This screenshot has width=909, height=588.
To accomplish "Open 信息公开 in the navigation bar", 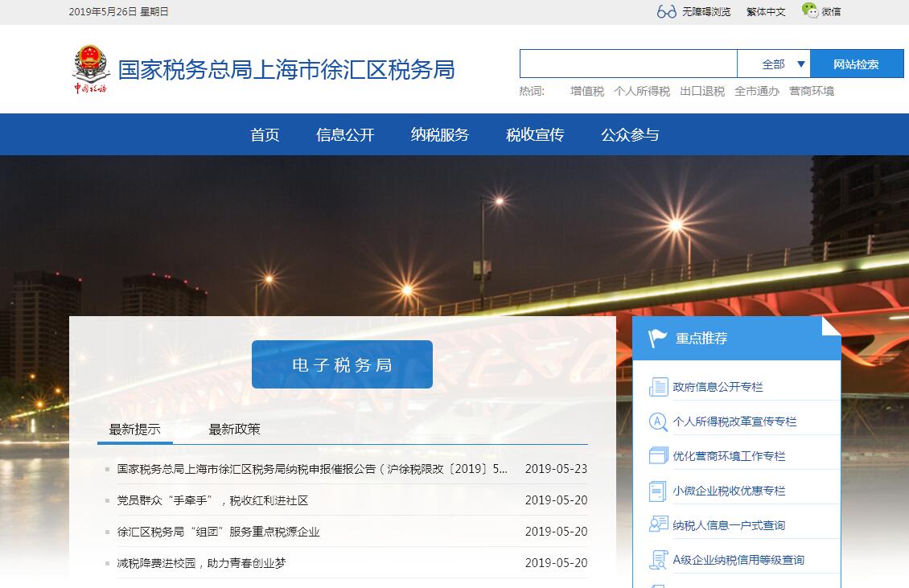I will [345, 135].
